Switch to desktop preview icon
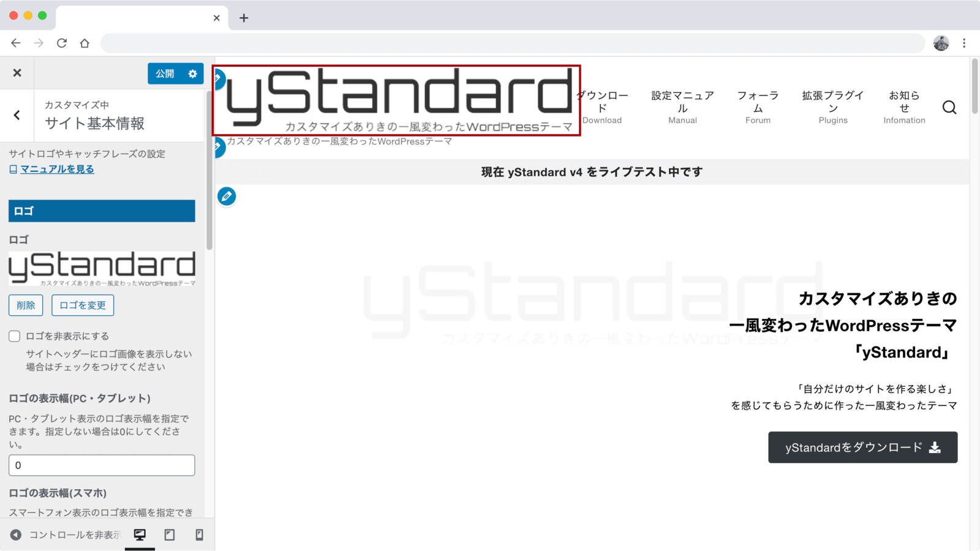Image resolution: width=980 pixels, height=551 pixels. pos(140,534)
